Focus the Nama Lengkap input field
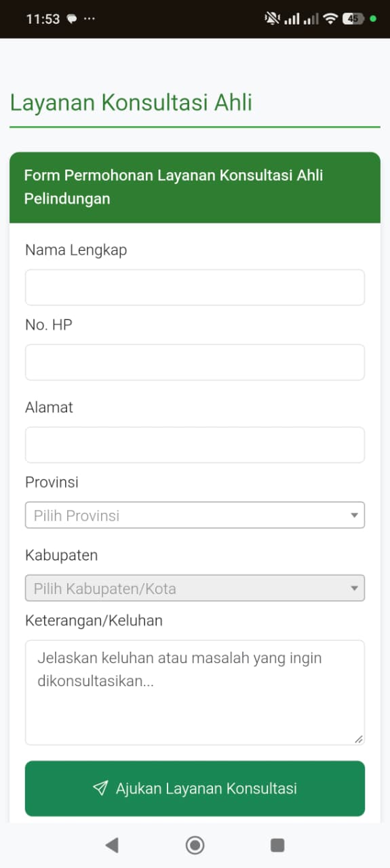Image resolution: width=390 pixels, height=868 pixels. tap(195, 288)
